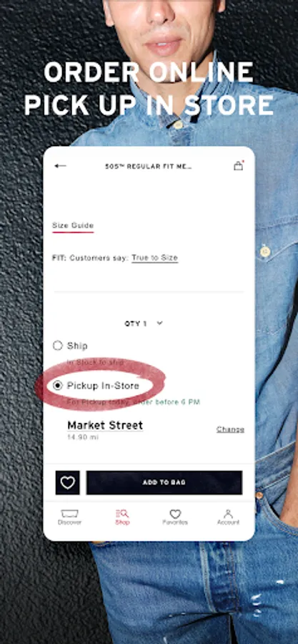Click the True to Size link
Image resolution: width=298 pixels, height=644 pixels.
154,258
